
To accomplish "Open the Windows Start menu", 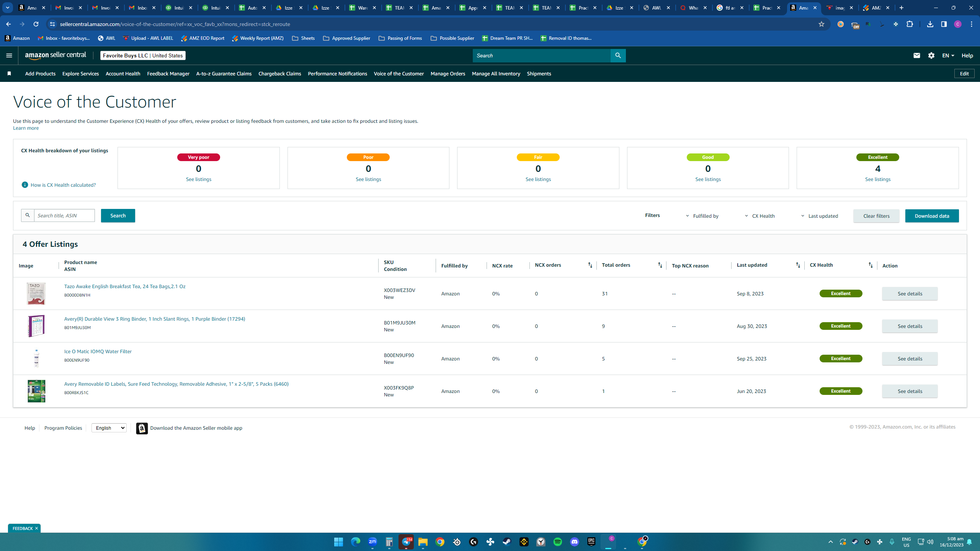I will 338,542.
